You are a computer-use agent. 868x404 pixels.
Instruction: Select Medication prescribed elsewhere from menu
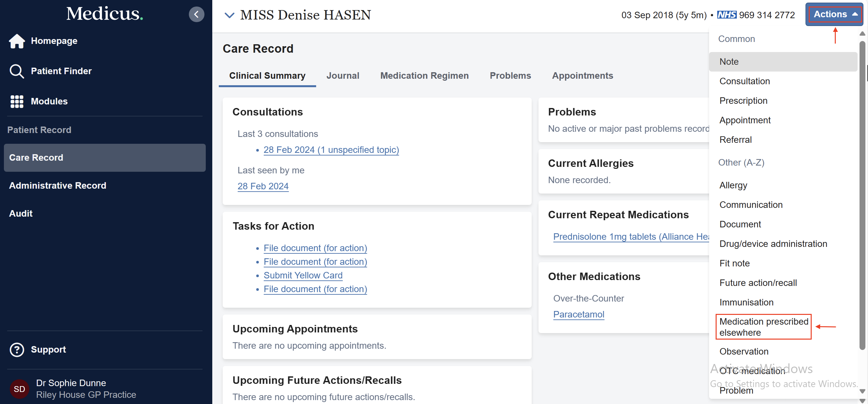point(763,327)
